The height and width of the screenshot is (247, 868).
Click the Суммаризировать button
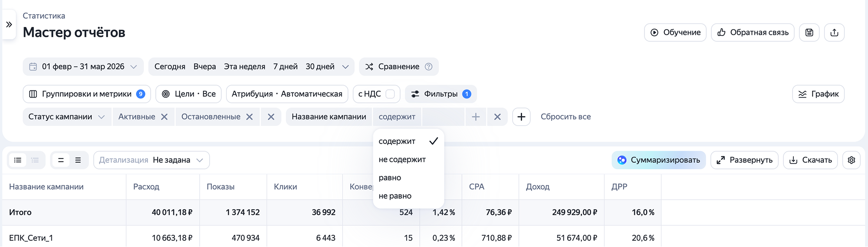click(659, 160)
